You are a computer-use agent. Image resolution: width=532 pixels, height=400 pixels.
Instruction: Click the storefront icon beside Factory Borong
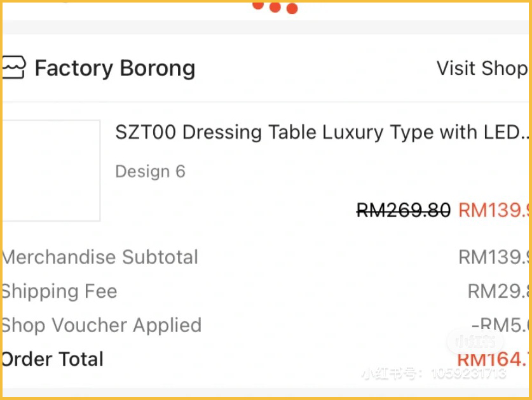pos(13,67)
